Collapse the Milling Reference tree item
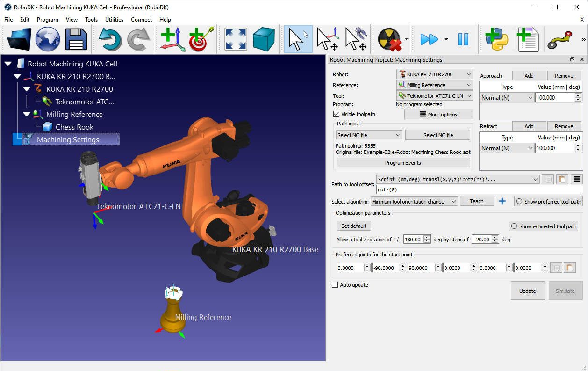The width and height of the screenshot is (588, 371). point(27,114)
